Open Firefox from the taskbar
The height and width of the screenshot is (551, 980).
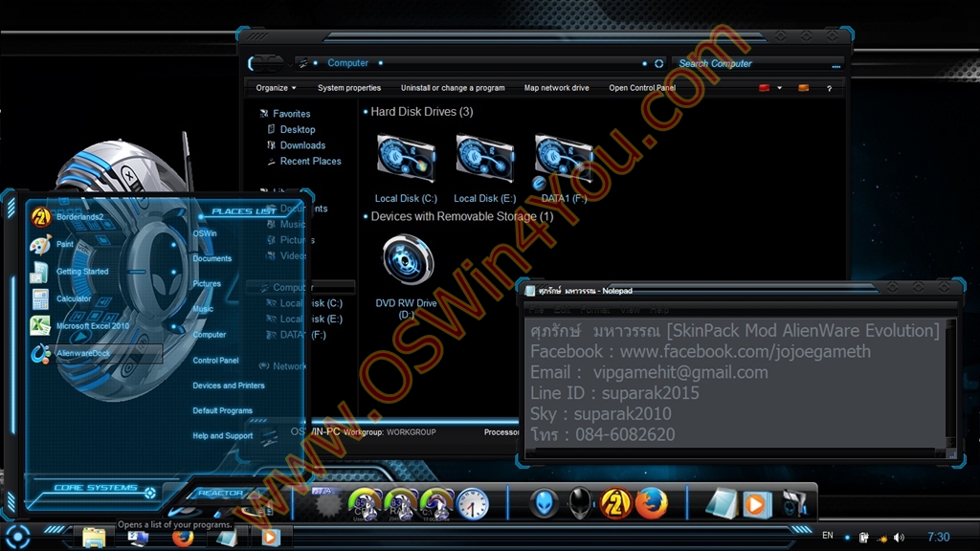[x=183, y=538]
